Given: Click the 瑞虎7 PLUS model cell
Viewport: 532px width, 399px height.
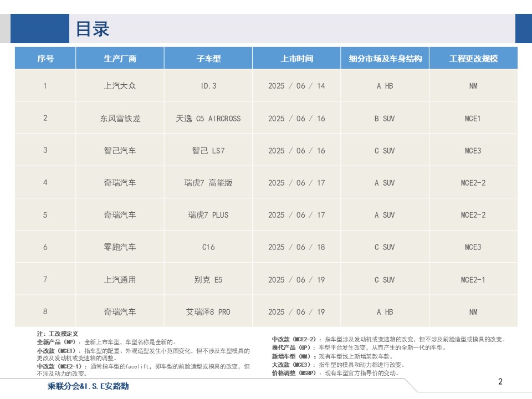Looking at the screenshot, I should pos(208,215).
